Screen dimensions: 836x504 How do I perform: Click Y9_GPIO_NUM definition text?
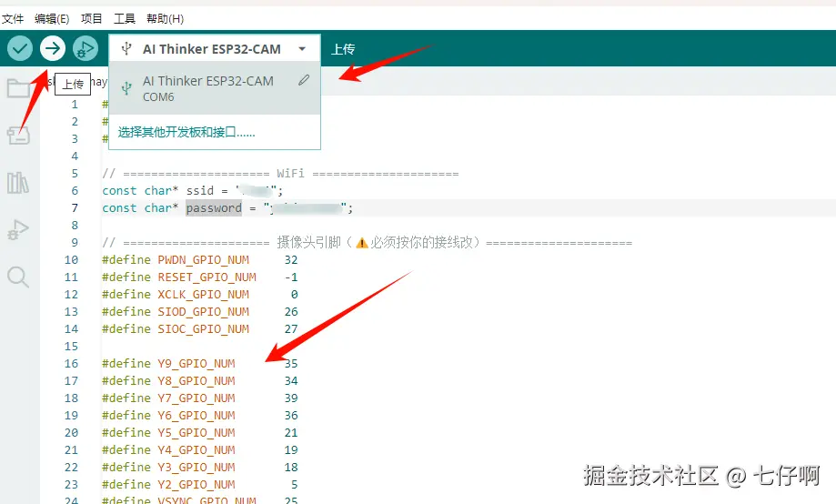(x=196, y=363)
